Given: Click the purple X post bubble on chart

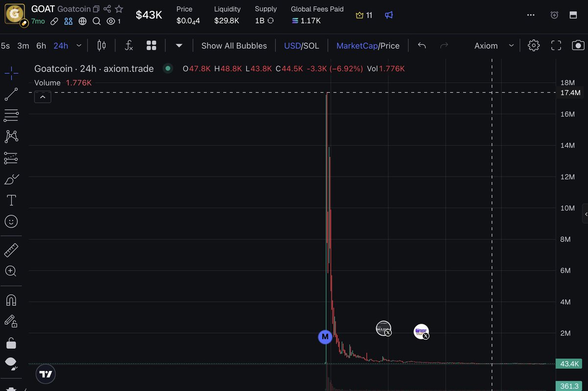Looking at the screenshot, I should 421,332.
